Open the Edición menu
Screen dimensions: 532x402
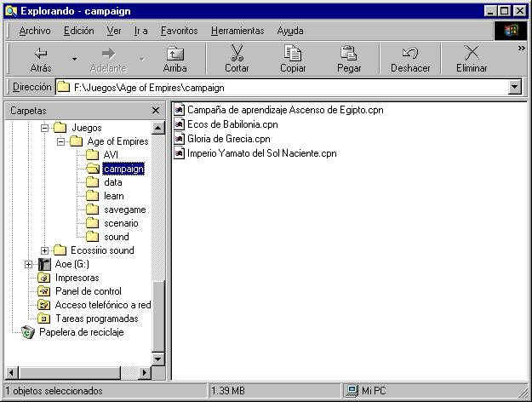pos(78,31)
